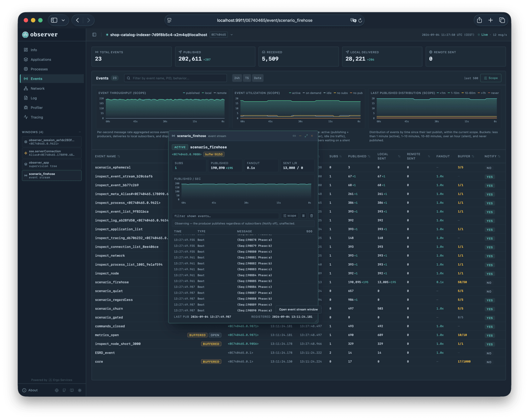Click Open event stream window tooltip button
Image resolution: width=529 pixels, height=420 pixels.
[x=298, y=310]
